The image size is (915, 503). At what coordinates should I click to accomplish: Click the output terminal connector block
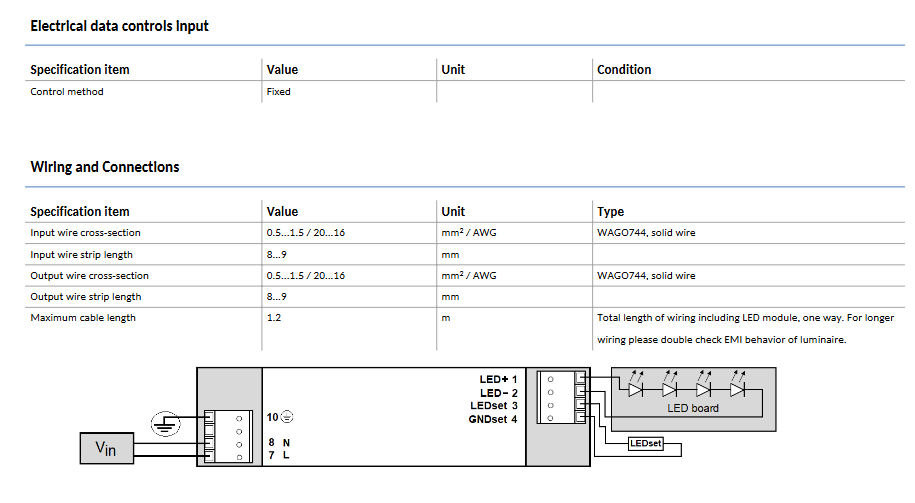point(558,400)
